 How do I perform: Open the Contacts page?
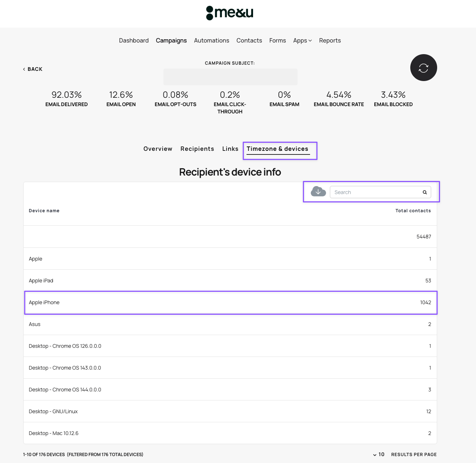pyautogui.click(x=249, y=40)
